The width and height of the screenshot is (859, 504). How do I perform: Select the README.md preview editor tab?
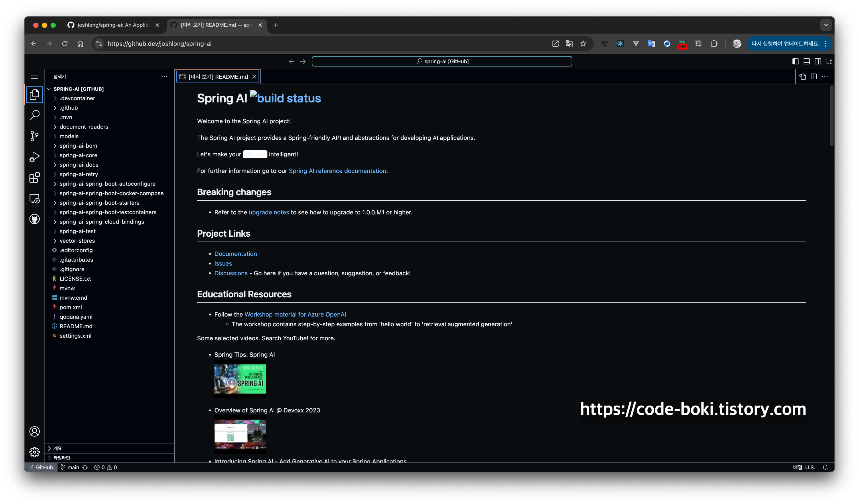pyautogui.click(x=218, y=77)
